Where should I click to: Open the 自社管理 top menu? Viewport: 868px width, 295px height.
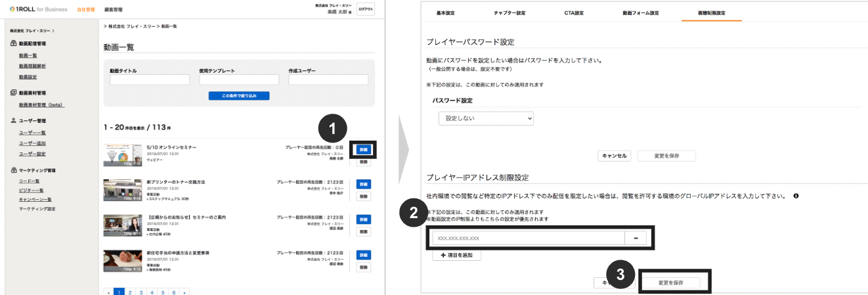tap(85, 10)
